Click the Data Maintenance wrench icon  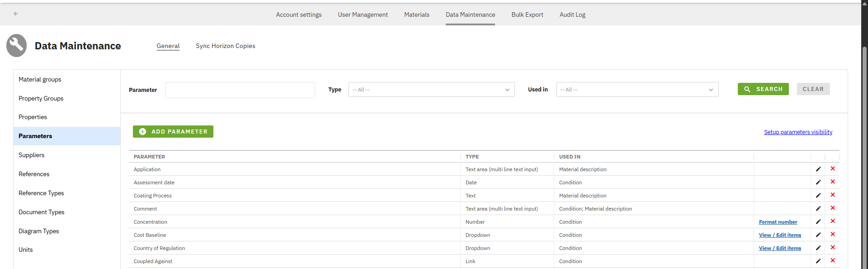click(x=17, y=46)
